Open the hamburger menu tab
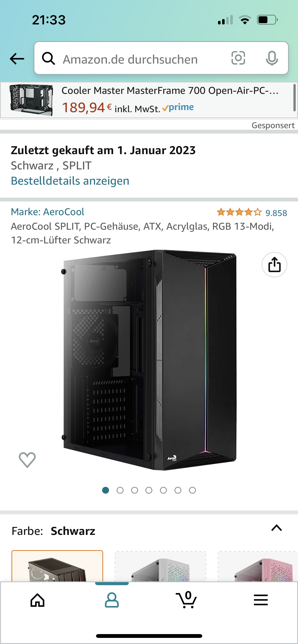This screenshot has width=298, height=644. tap(261, 600)
